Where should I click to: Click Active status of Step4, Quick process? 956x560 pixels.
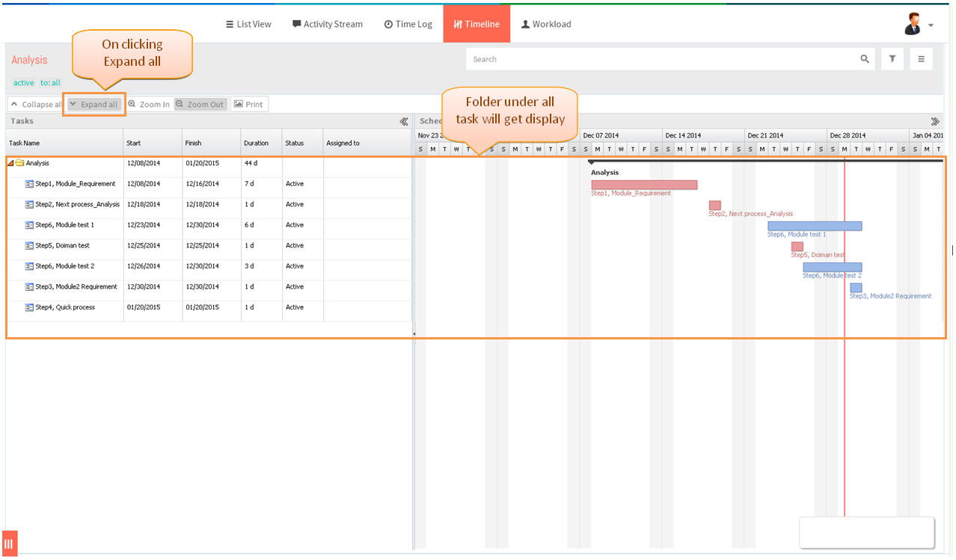point(295,307)
